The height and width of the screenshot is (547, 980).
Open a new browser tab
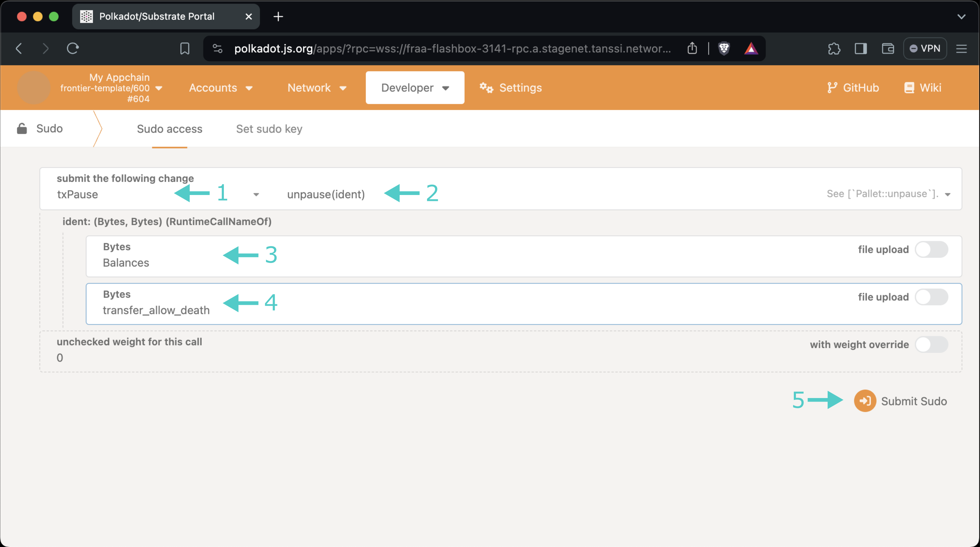point(278,16)
